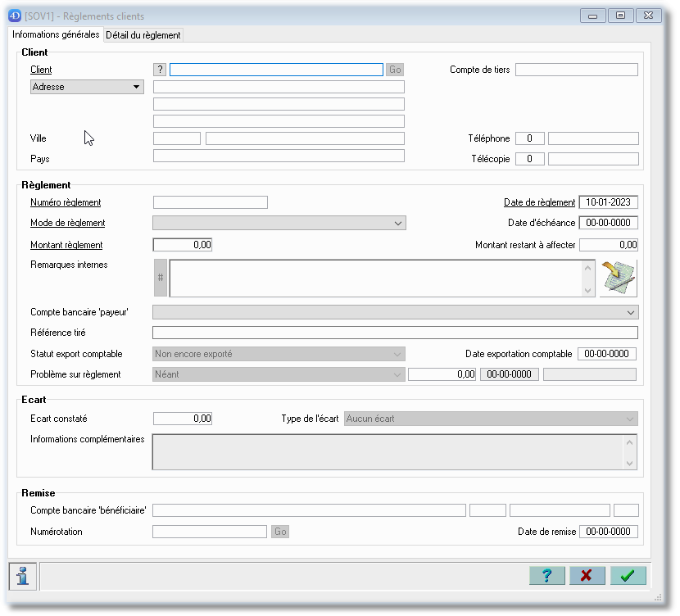Click the Compte bancaire 'bénéficiaire' first field
This screenshot has height=616, width=680.
coord(309,510)
